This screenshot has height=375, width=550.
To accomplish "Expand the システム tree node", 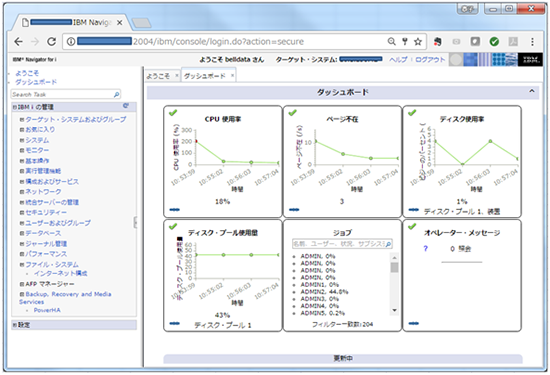I will click(22, 140).
